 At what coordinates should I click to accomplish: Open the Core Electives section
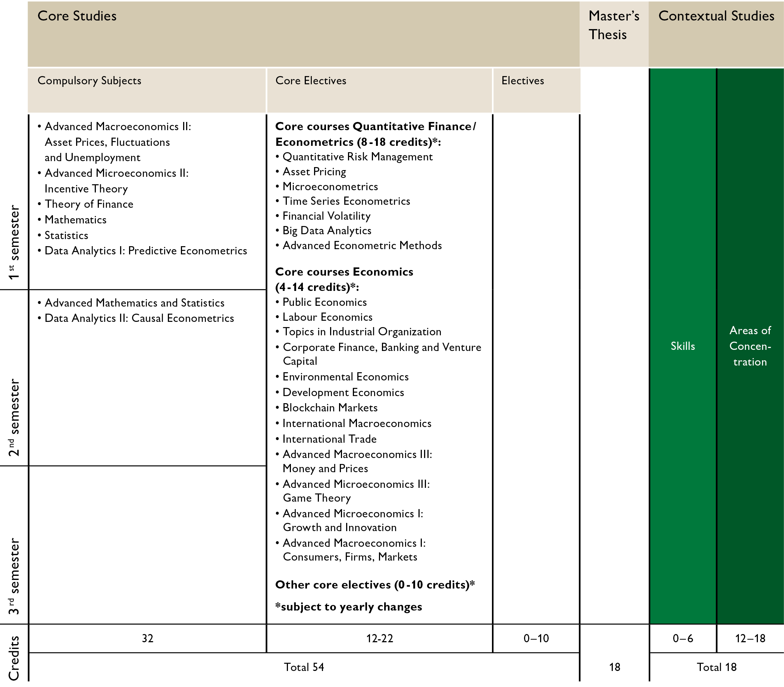(x=311, y=81)
